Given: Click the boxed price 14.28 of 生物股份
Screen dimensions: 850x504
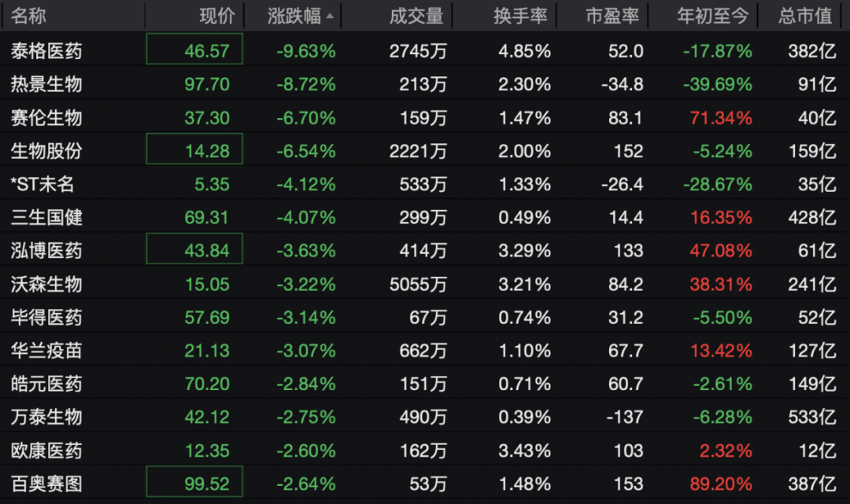Looking at the screenshot, I should pos(194,149).
